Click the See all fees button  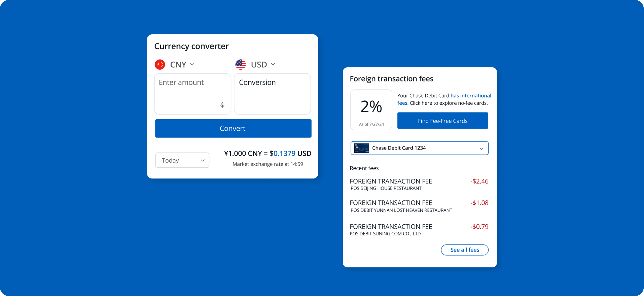(464, 250)
